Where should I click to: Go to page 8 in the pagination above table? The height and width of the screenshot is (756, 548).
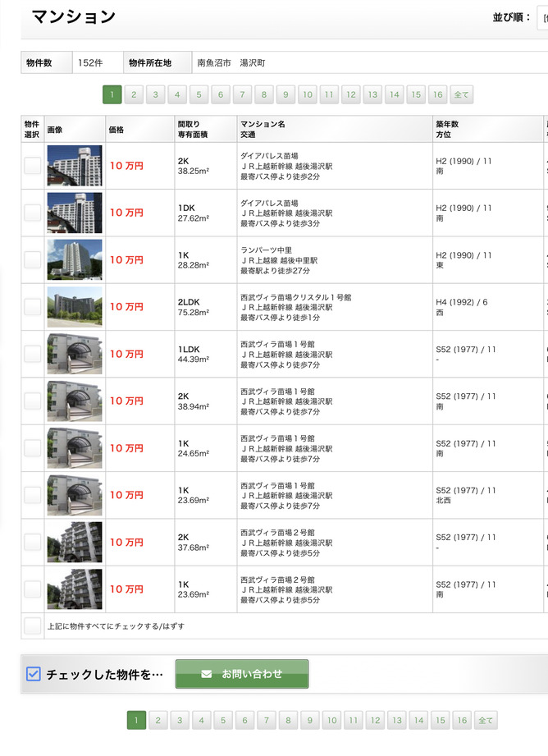tap(264, 94)
